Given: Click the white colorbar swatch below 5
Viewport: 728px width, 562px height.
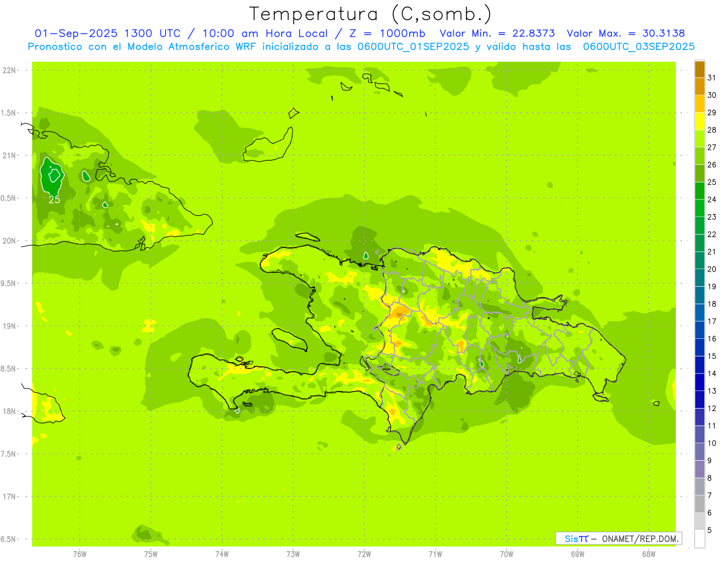Looking at the screenshot, I should coord(699,539).
